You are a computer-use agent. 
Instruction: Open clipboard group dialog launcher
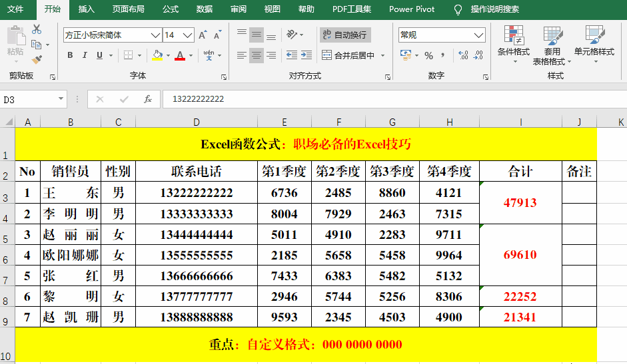pyautogui.click(x=53, y=77)
